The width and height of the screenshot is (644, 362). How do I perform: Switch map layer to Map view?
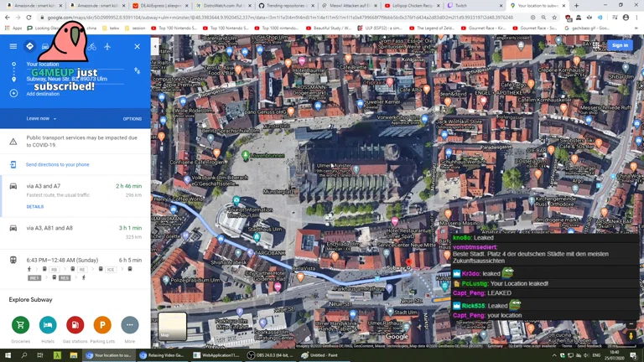point(173,326)
